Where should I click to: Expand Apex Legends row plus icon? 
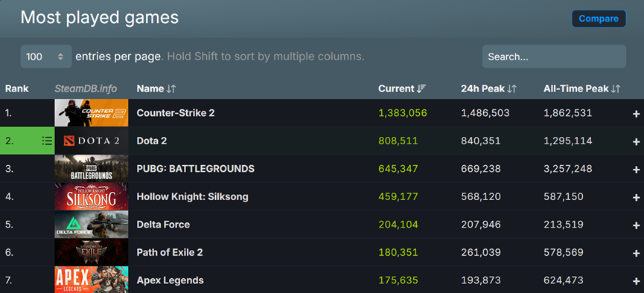pyautogui.click(x=636, y=281)
